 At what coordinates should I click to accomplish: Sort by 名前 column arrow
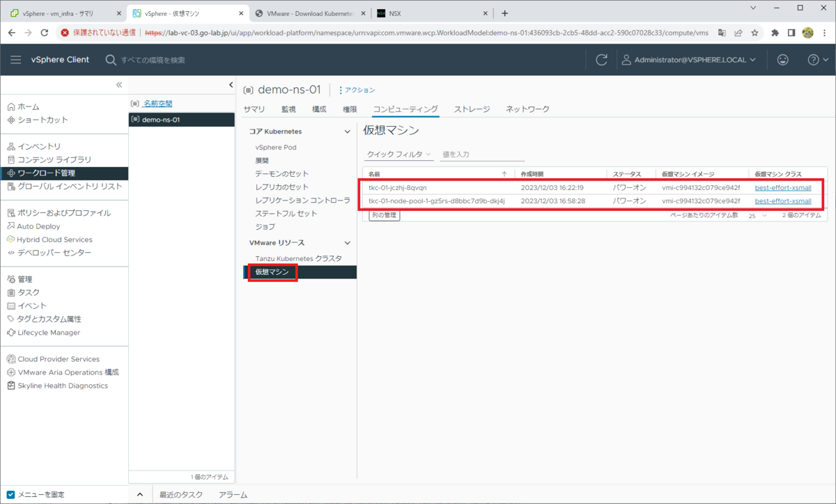click(504, 174)
